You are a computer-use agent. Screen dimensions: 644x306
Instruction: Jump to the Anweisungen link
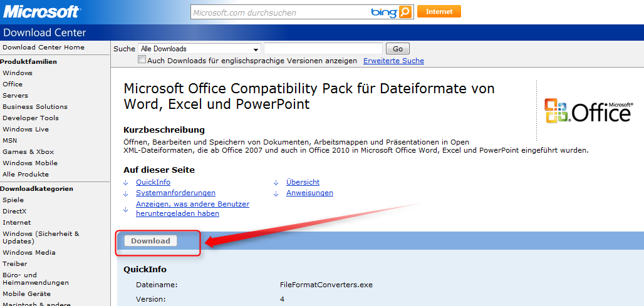(309, 193)
